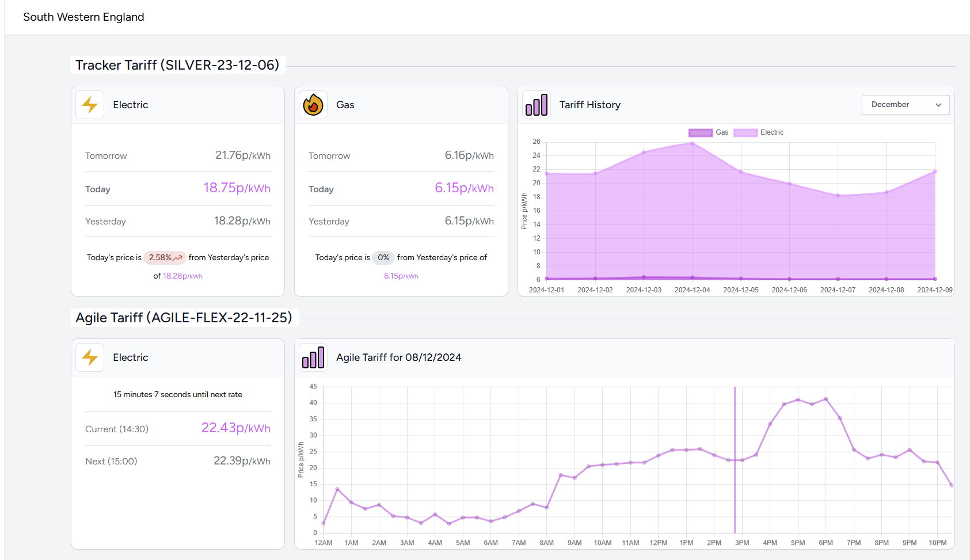Click the current-time vertical marker on Agile chart
The height and width of the screenshot is (560, 970).
pyautogui.click(x=735, y=459)
